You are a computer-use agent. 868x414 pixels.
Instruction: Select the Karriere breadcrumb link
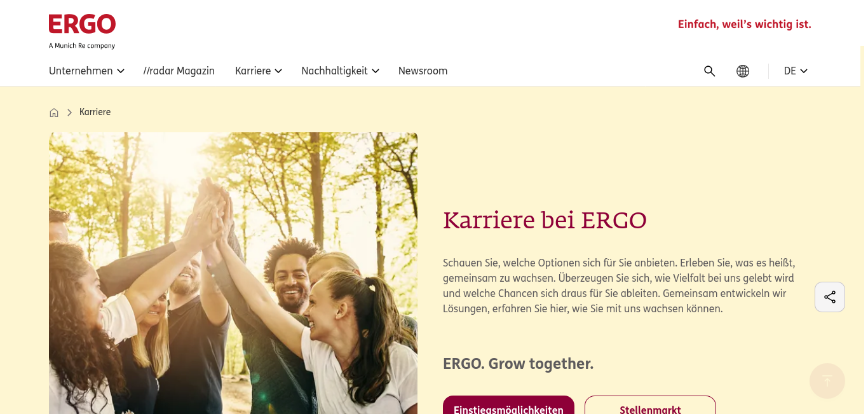(x=95, y=112)
